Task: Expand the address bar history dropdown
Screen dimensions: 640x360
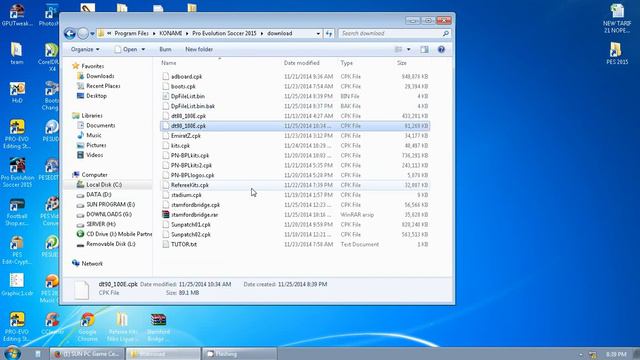Action: click(318, 33)
